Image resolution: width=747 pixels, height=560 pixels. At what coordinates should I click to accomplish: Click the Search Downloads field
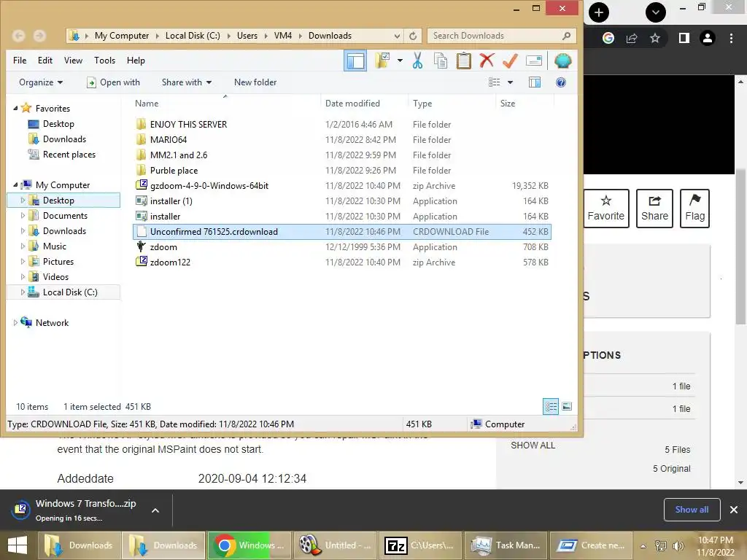tap(501, 36)
